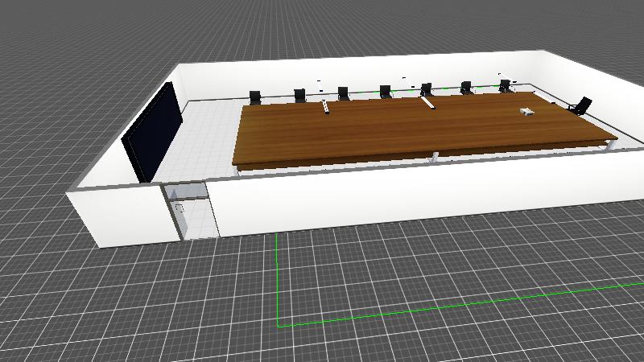This screenshot has height=362, width=644.
Task: Select the third chair from the left
Action: 343,93
